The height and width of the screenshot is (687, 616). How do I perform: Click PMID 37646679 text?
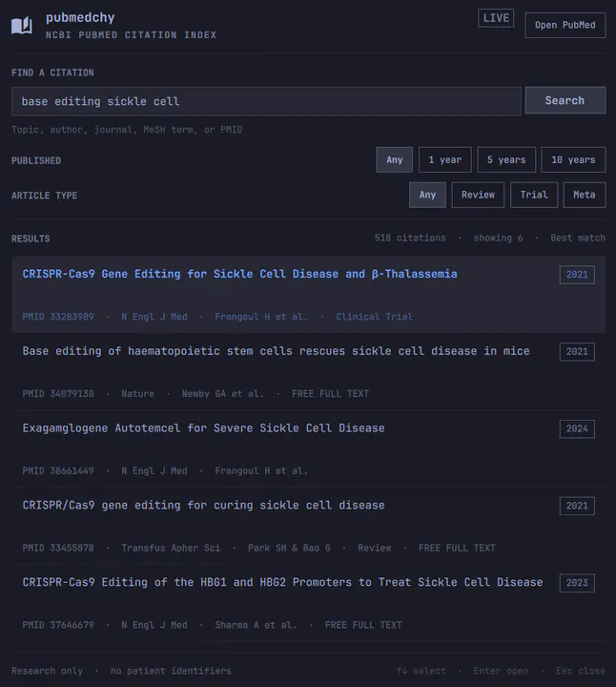pos(58,625)
